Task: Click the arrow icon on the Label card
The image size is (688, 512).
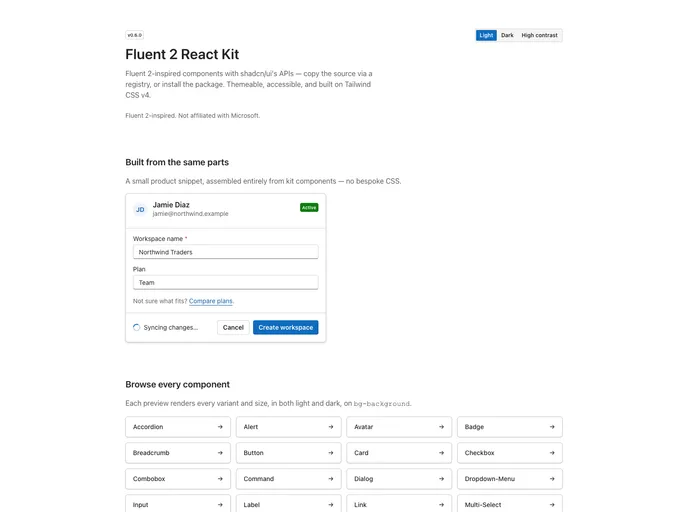Action: pyautogui.click(x=331, y=505)
